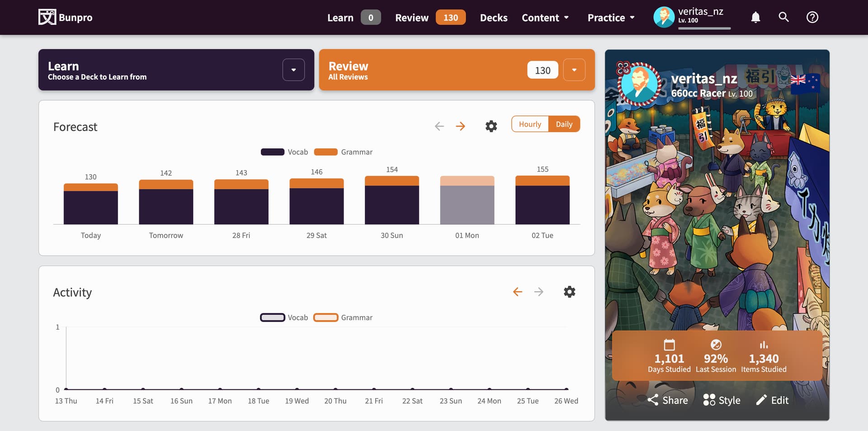Switch Forecast to Daily view

[x=564, y=124]
